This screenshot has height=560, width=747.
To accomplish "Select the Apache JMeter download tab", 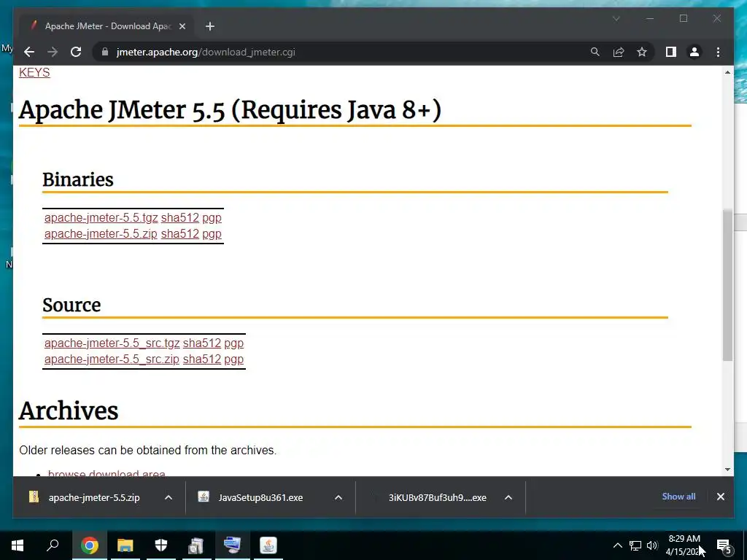I will [107, 26].
